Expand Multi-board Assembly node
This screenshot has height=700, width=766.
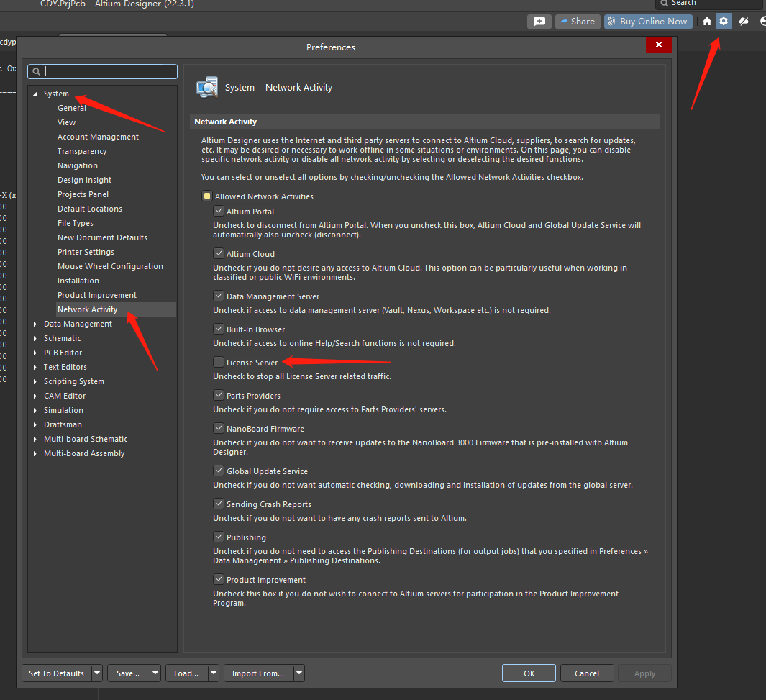[35, 453]
